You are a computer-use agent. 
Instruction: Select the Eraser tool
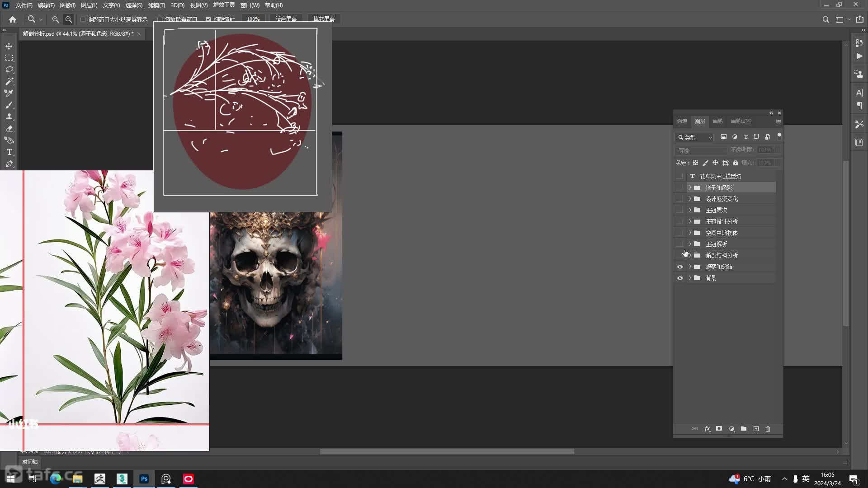click(x=9, y=128)
